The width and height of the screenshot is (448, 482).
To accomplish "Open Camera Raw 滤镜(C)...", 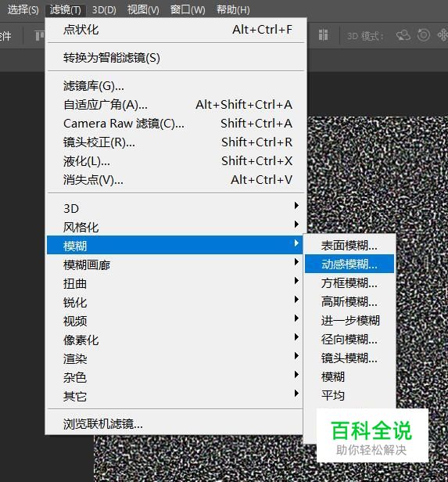I will tap(176, 124).
